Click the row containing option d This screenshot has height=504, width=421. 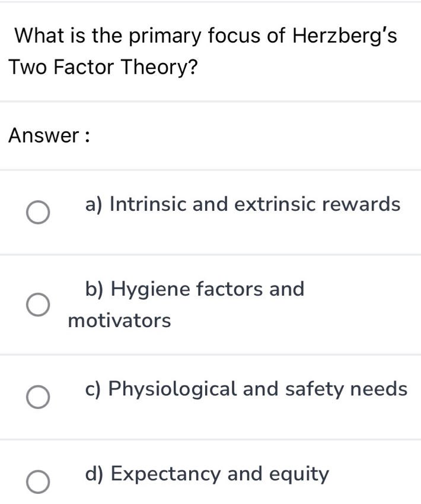(210, 475)
